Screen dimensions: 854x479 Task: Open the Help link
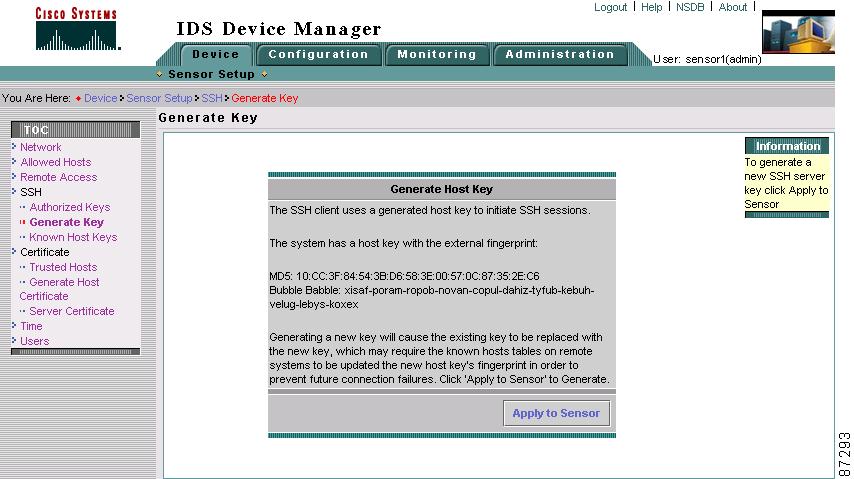pos(651,7)
